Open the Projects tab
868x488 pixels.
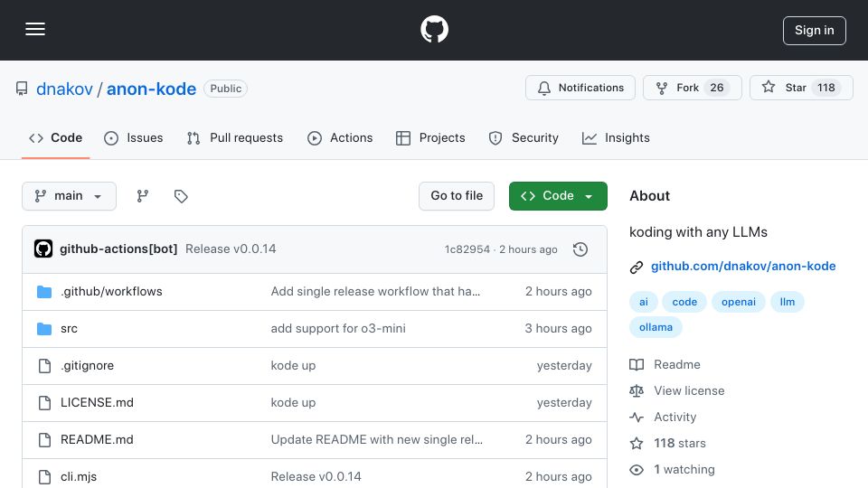430,137
